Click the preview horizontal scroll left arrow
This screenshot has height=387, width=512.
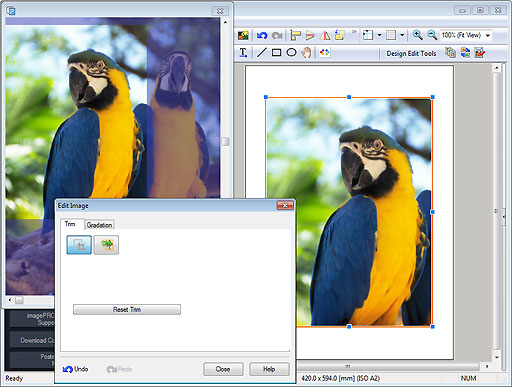[x=10, y=300]
